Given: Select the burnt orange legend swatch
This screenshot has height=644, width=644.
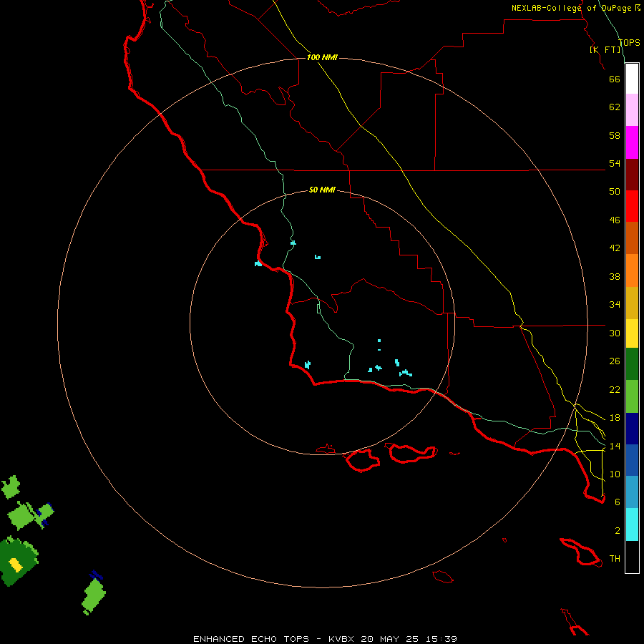Looking at the screenshot, I should pyautogui.click(x=632, y=238).
